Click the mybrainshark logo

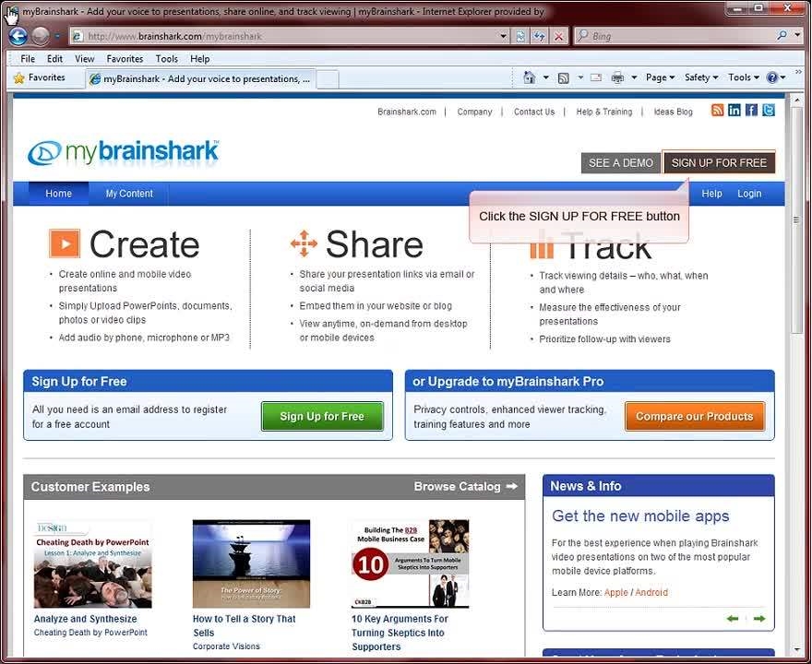pyautogui.click(x=124, y=153)
